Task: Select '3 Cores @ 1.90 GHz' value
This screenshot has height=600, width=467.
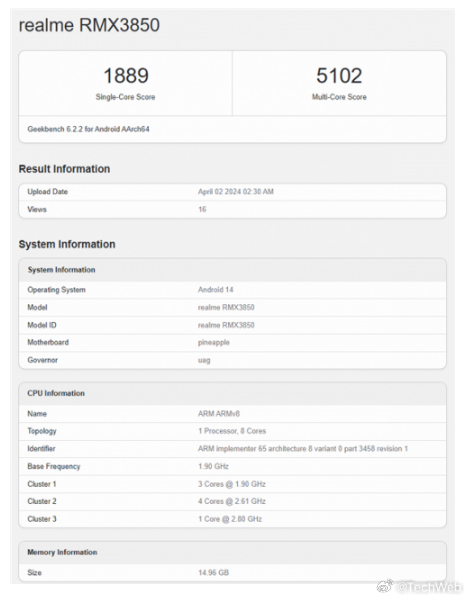Action: click(x=232, y=484)
